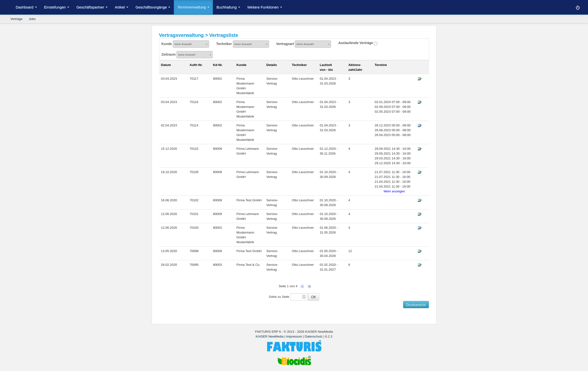Screen dimensions: 588x371
Task: Expand the Vertragsart dropdown
Action: click(312, 44)
